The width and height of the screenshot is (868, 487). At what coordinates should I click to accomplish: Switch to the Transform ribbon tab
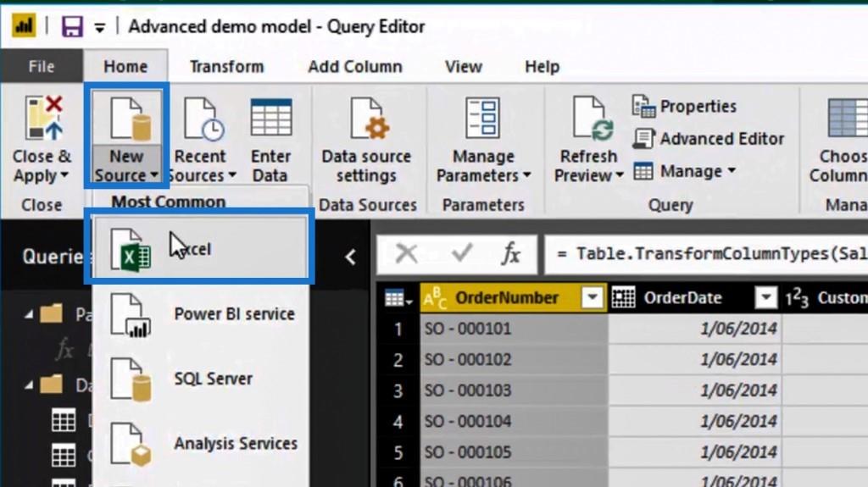point(227,66)
